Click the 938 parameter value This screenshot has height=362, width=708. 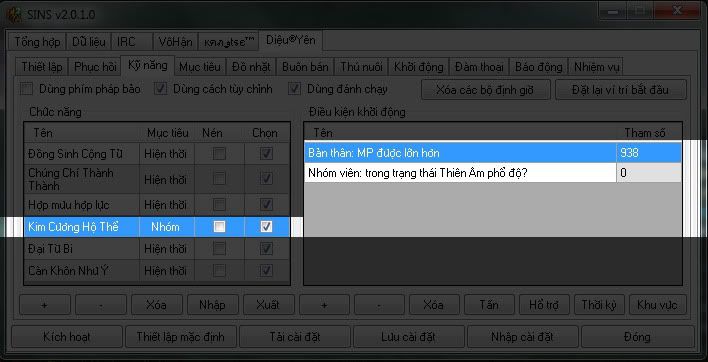coord(648,153)
